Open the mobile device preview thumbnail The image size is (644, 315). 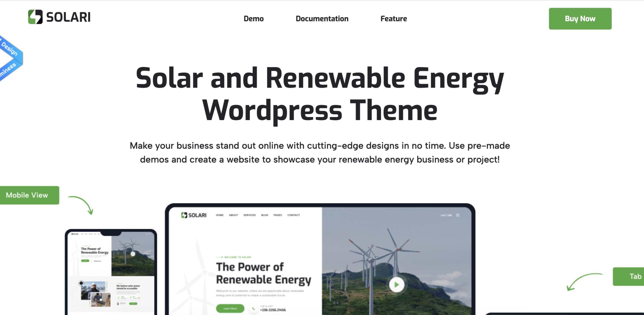[x=111, y=272]
